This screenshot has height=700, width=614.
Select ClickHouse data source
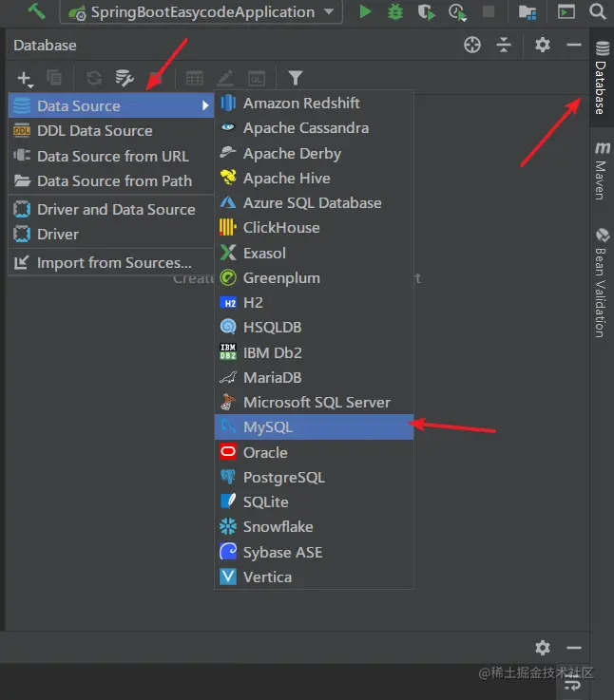(315, 228)
